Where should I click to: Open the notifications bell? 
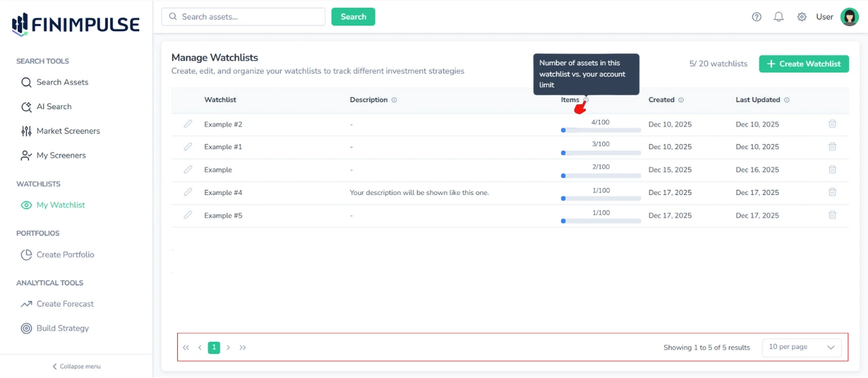tap(778, 17)
